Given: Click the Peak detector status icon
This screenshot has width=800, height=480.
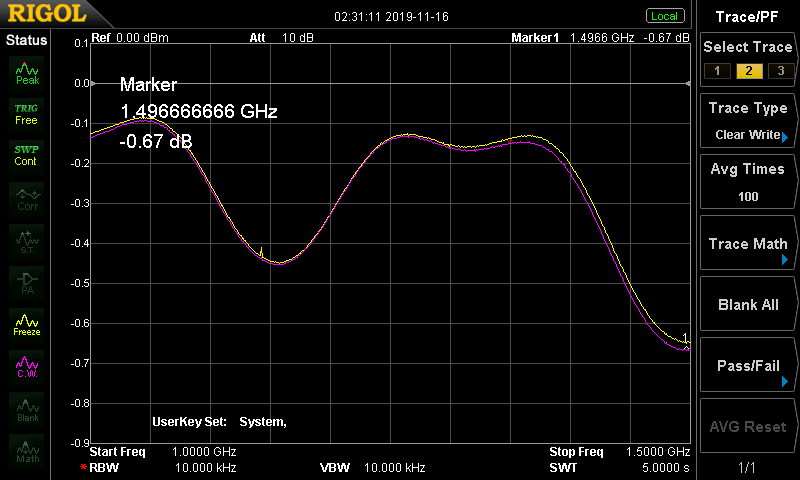Looking at the screenshot, I should click(27, 71).
